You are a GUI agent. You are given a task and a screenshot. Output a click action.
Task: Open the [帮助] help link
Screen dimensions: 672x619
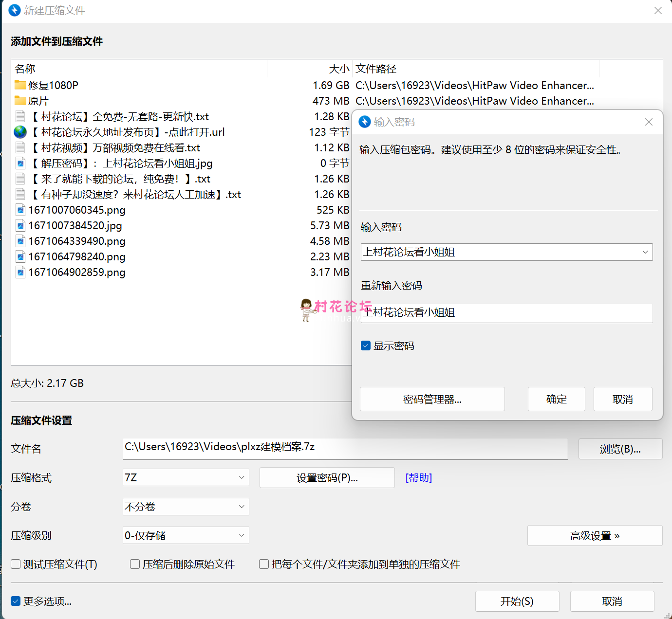coord(418,477)
